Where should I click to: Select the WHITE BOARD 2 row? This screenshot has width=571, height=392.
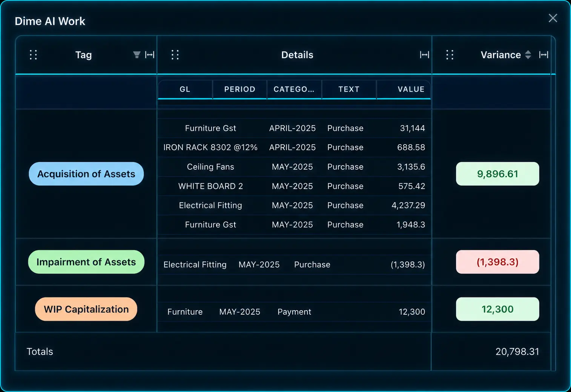294,186
